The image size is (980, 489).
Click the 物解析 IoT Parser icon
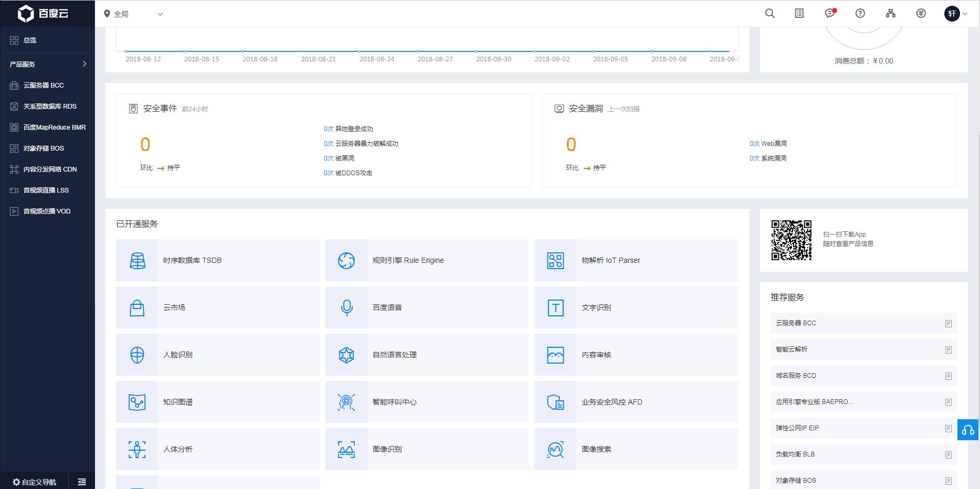(x=555, y=260)
